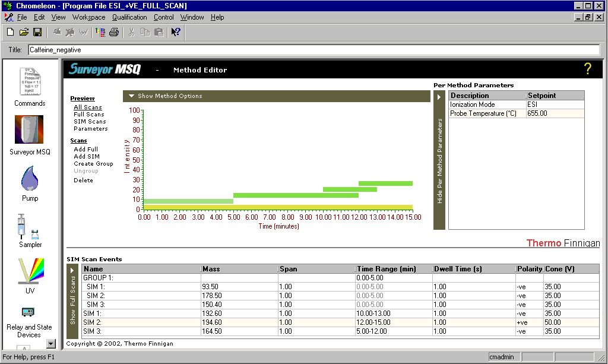Show the Parameters preview
608x364 pixels.
coord(91,129)
